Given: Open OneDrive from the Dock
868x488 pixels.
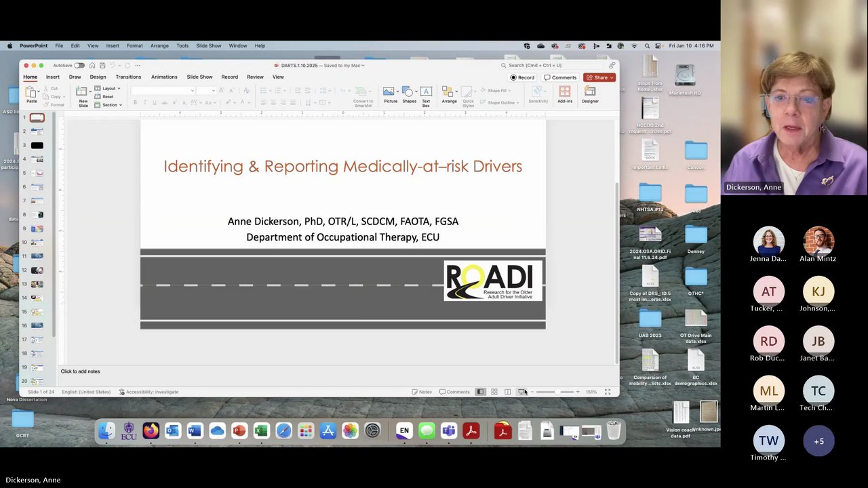Looking at the screenshot, I should click(x=217, y=430).
